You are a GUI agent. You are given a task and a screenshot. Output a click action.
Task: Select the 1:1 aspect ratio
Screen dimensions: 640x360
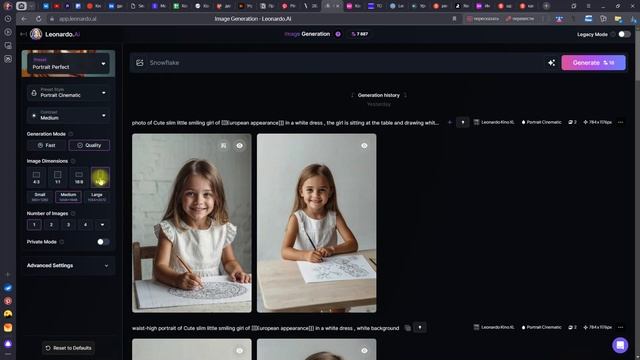click(58, 177)
